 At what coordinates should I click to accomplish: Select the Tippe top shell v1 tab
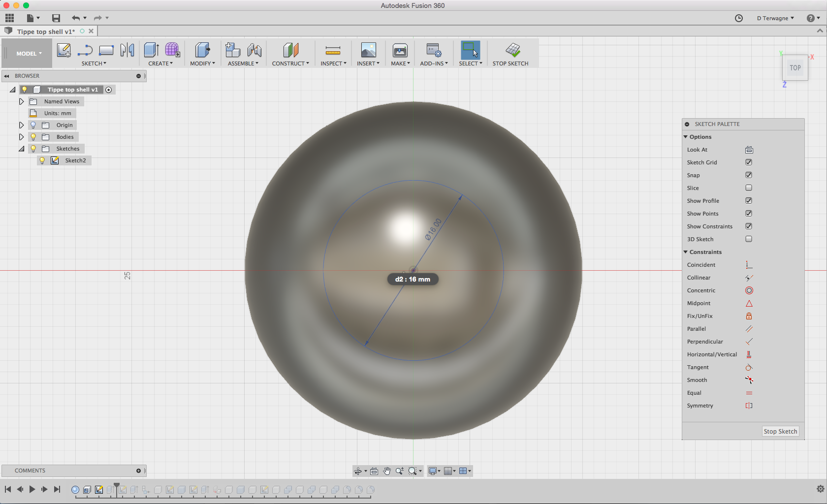46,31
